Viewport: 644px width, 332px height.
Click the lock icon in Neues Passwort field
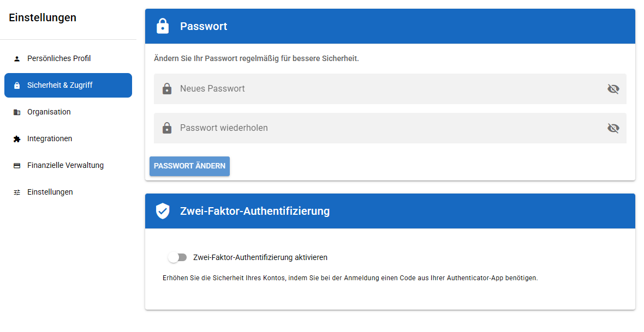coord(167,89)
